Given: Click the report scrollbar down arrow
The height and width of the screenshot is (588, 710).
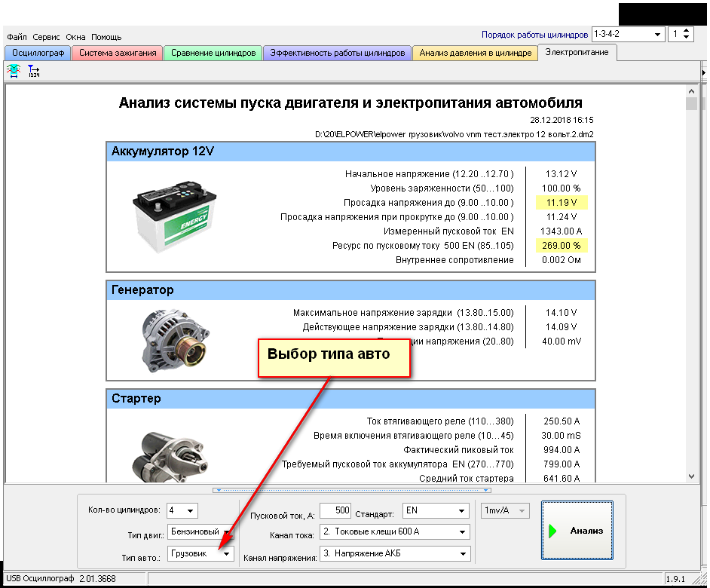Looking at the screenshot, I should coord(691,476).
